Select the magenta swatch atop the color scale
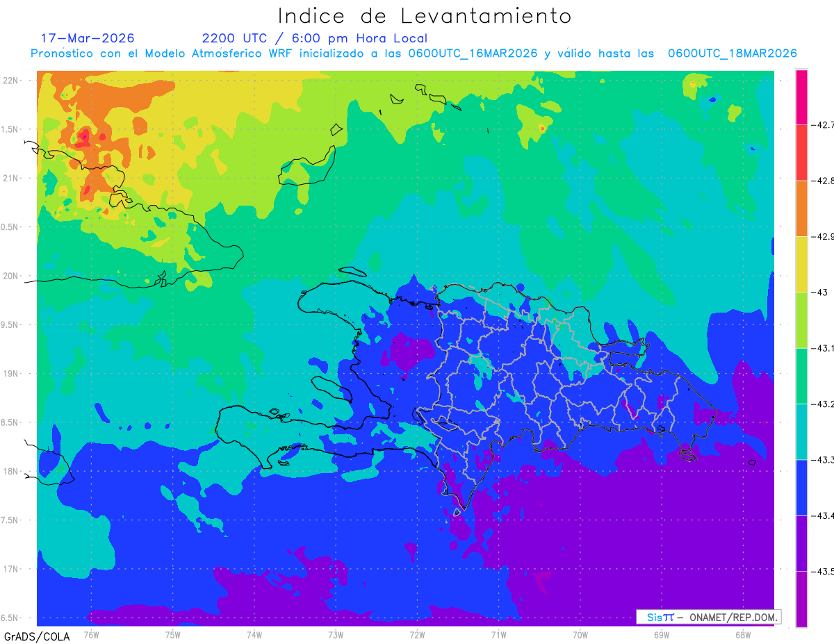 (801, 97)
